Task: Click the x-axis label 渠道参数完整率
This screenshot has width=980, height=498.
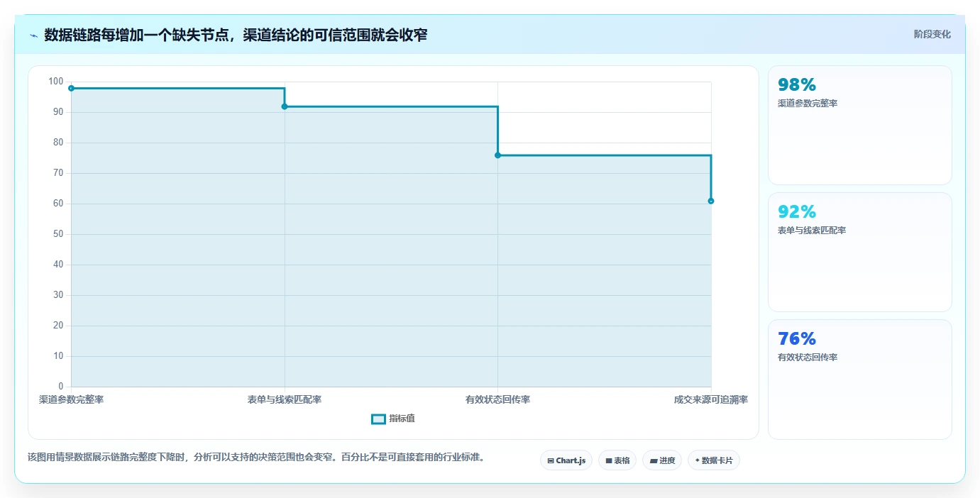Action: [x=72, y=399]
